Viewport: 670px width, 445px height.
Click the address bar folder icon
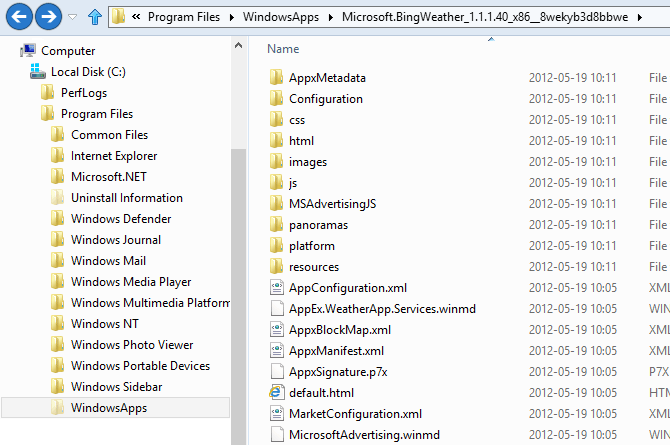[118, 17]
